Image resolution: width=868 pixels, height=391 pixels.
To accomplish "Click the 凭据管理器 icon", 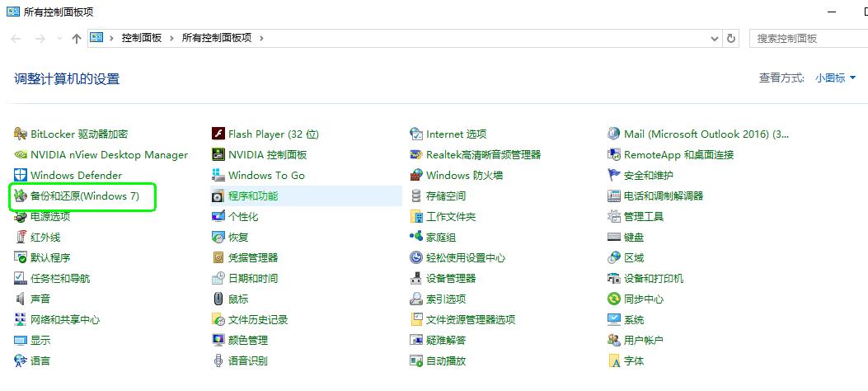I will point(218,257).
